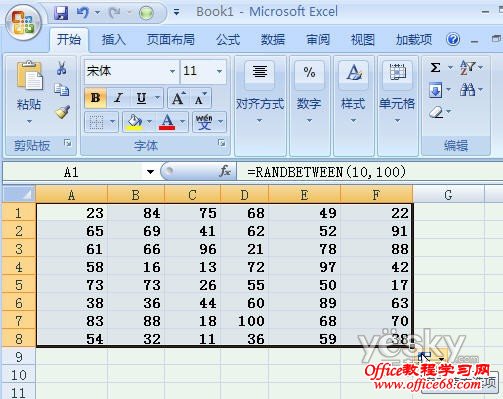Increase font size with the large A

pyautogui.click(x=178, y=98)
